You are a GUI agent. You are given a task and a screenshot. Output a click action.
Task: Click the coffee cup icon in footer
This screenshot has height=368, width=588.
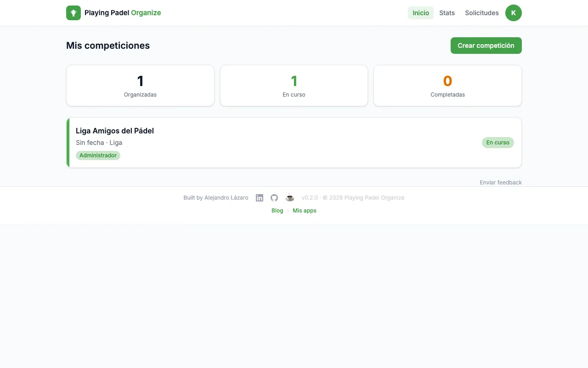pos(290,198)
